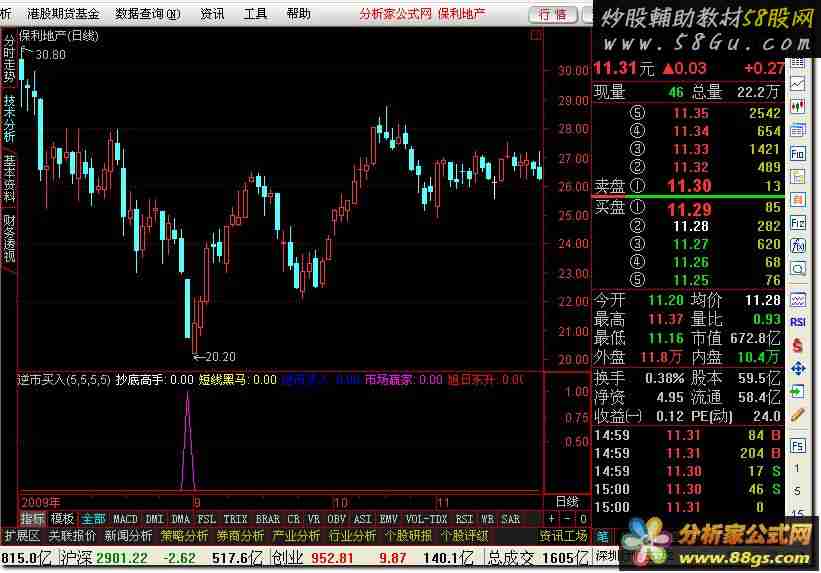The width and height of the screenshot is (821, 573).
Task: Select the candlestick chart icon in right toolbar
Action: click(798, 106)
